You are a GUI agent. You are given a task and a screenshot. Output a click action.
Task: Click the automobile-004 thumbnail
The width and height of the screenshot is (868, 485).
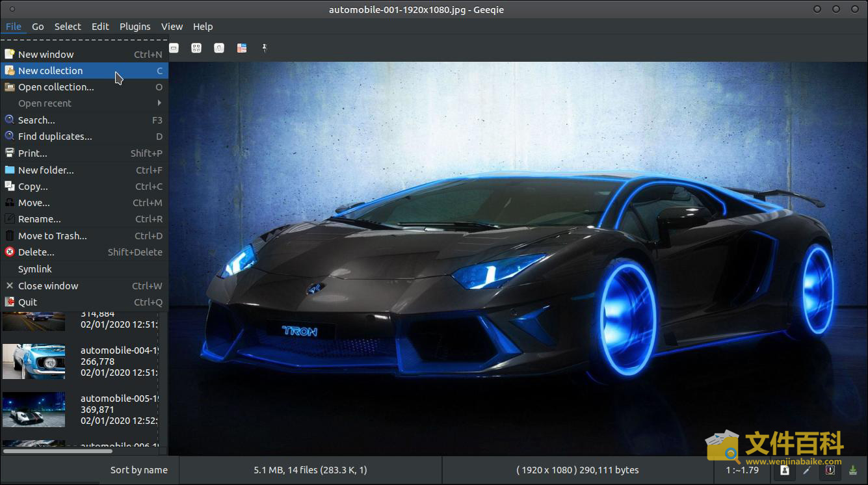point(34,361)
